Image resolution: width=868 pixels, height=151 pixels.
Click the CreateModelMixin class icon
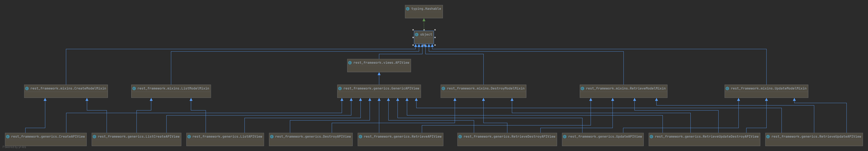tap(27, 88)
